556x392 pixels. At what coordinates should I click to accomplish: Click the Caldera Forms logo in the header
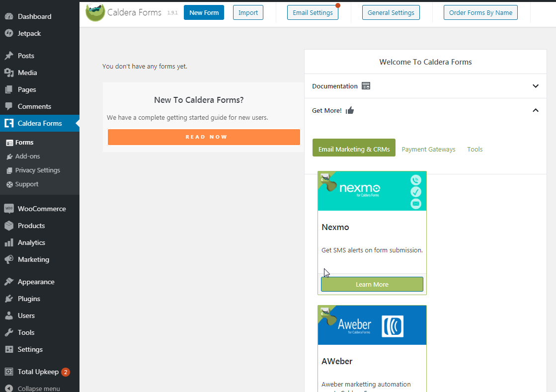[95, 12]
